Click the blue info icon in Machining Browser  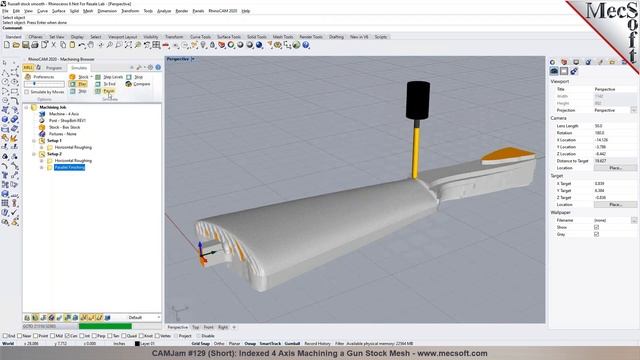tap(158, 67)
